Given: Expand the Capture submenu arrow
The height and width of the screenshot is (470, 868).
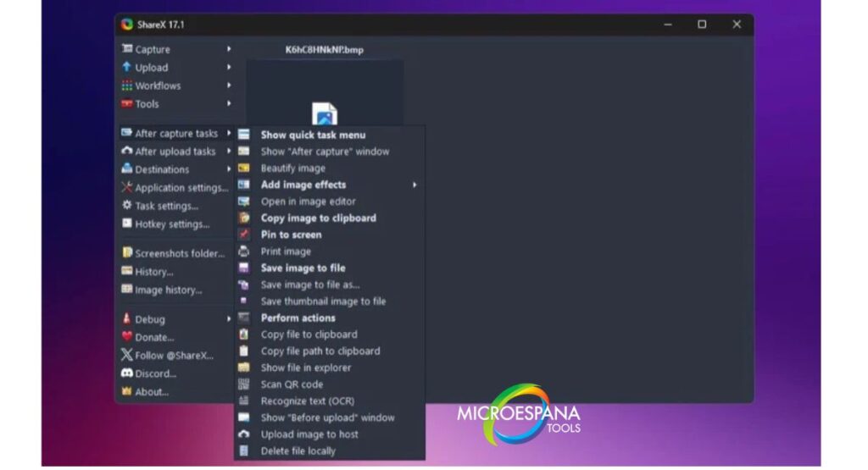Looking at the screenshot, I should [229, 48].
